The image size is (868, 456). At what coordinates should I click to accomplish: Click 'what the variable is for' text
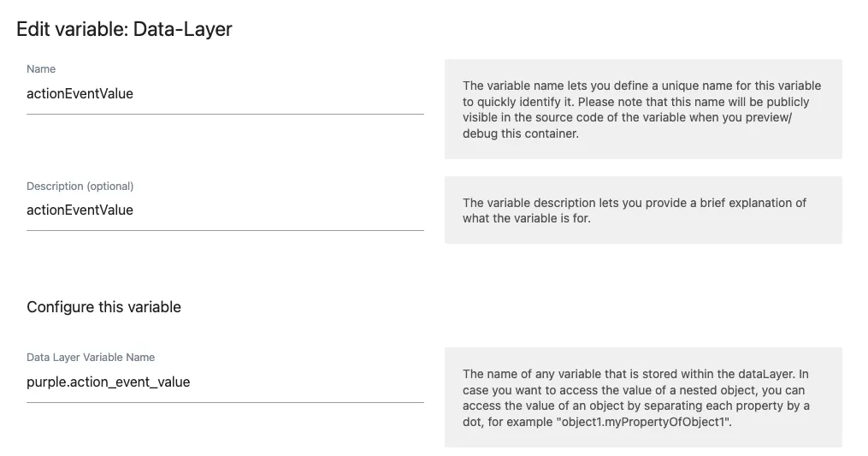coord(527,218)
